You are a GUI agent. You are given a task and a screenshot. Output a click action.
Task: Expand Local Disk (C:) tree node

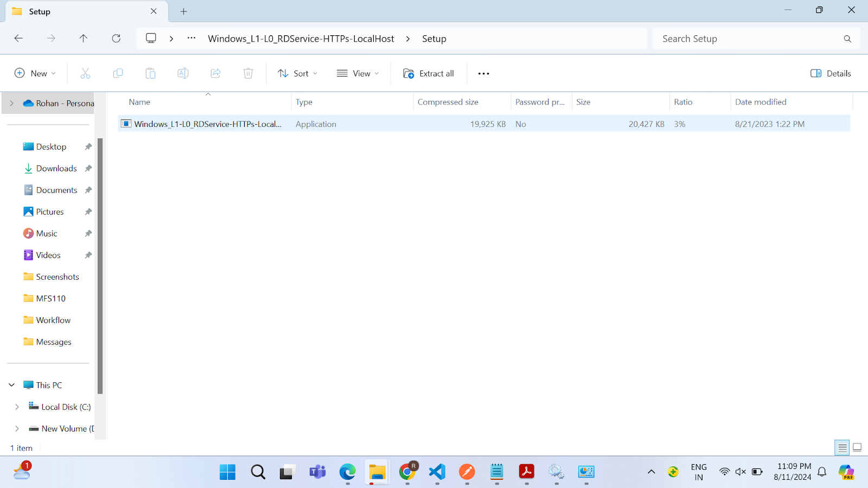point(17,407)
